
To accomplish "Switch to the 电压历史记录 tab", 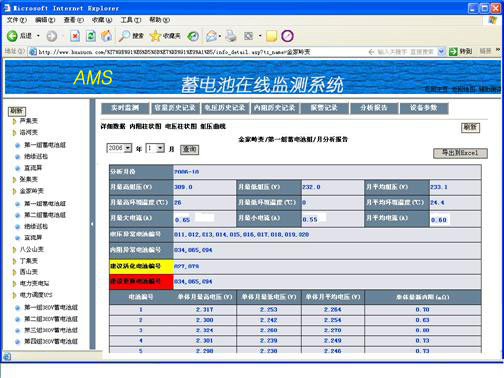I will (225, 108).
